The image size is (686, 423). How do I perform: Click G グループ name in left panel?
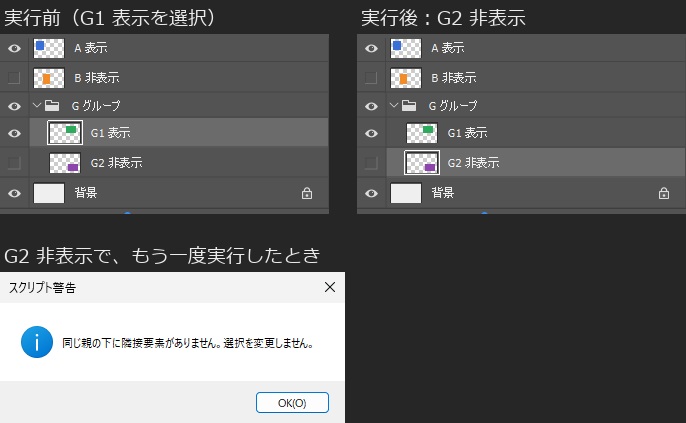click(x=96, y=105)
